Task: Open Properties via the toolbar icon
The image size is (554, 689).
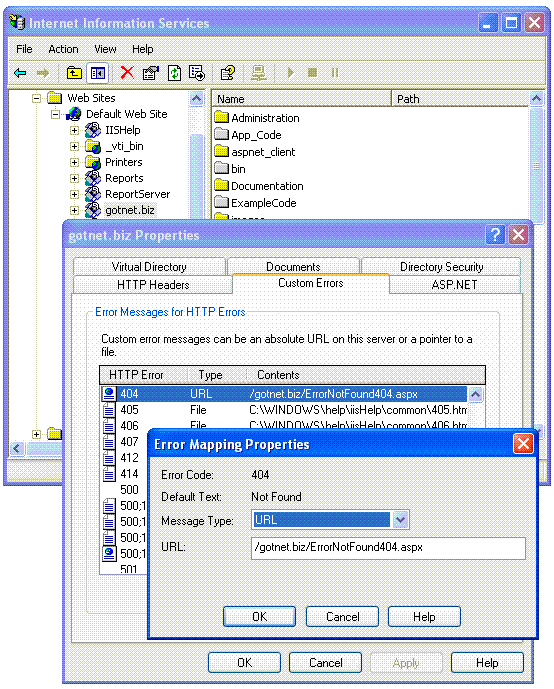Action: click(x=151, y=73)
